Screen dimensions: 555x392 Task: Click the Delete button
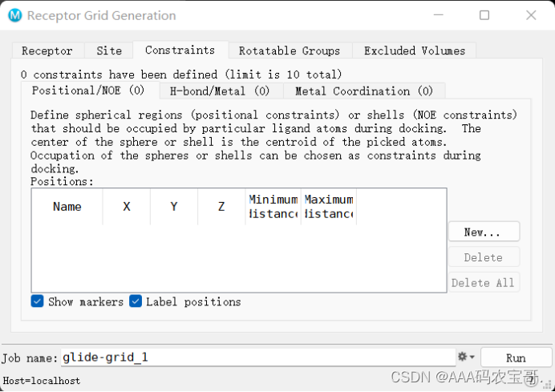484,257
